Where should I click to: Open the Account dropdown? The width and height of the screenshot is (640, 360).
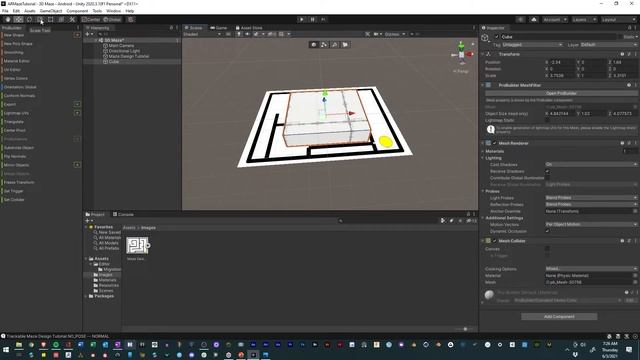pyautogui.click(x=555, y=19)
